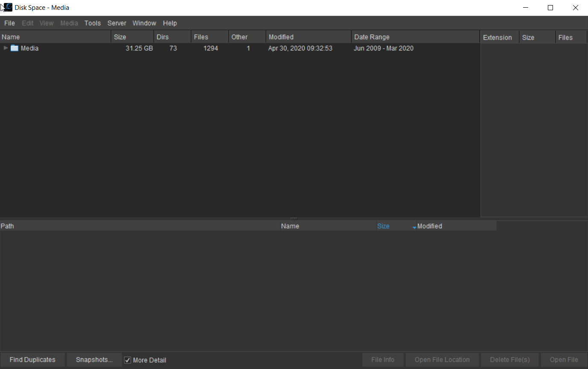Image resolution: width=588 pixels, height=369 pixels.
Task: Click the 73 dirs value
Action: coord(173,48)
